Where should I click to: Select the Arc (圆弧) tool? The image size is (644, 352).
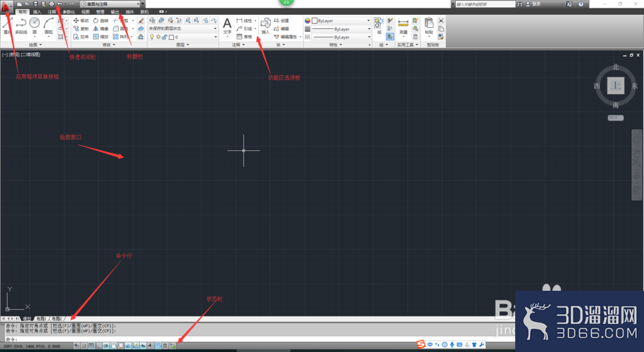[48, 25]
